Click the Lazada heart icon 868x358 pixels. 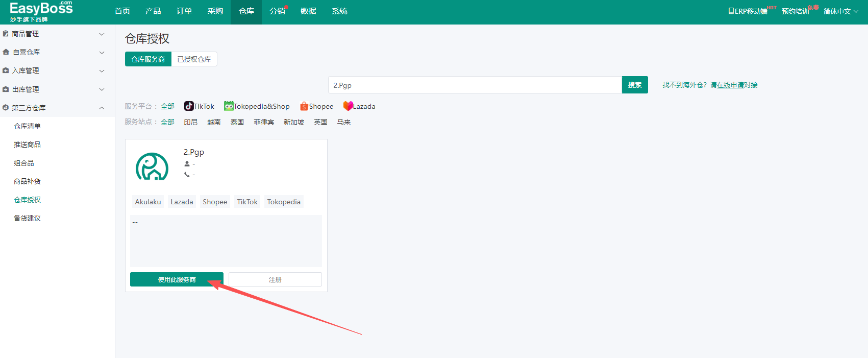(348, 106)
